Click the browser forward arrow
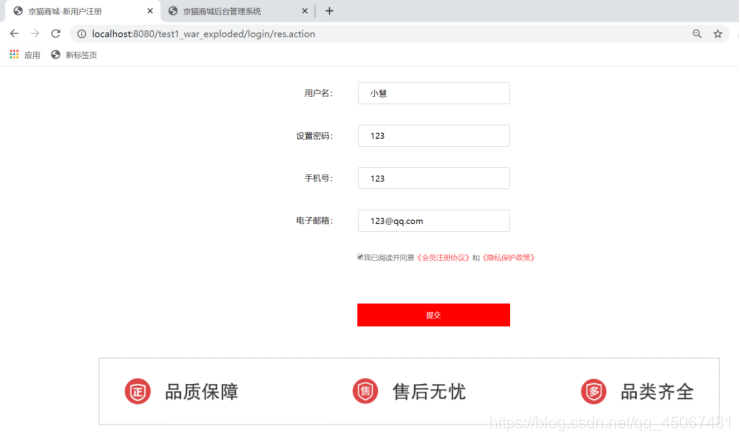The width and height of the screenshot is (740, 441). point(35,34)
